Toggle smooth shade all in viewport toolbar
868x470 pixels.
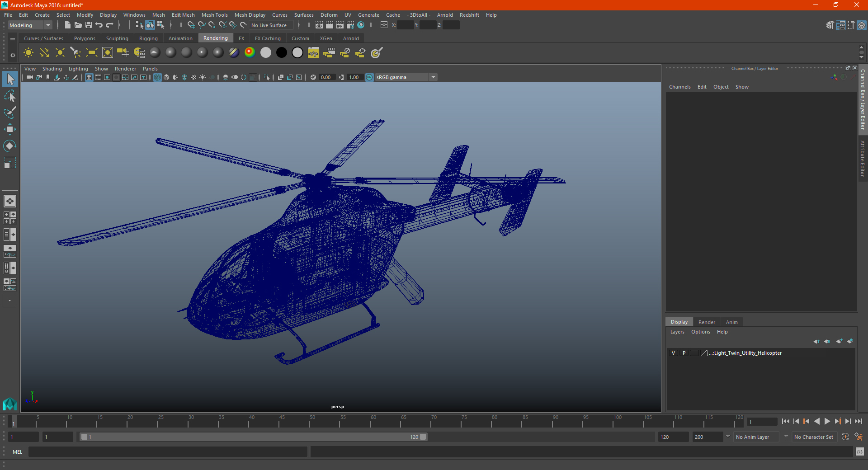(166, 77)
